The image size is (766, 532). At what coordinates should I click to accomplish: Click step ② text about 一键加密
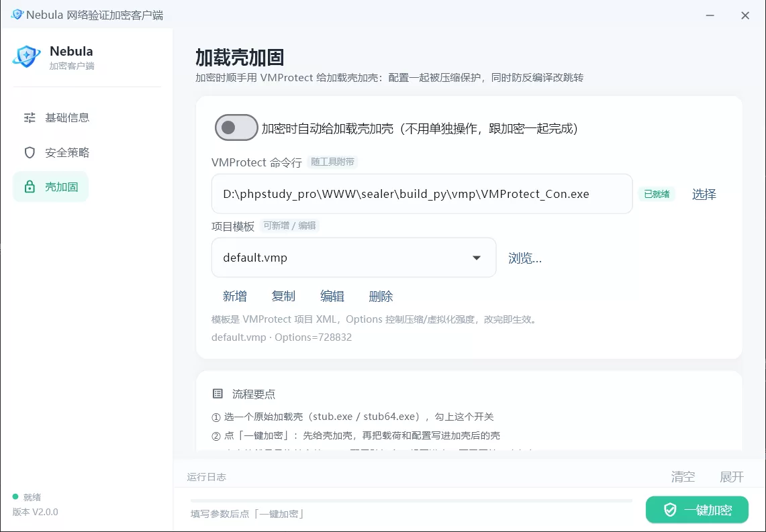pyautogui.click(x=356, y=435)
